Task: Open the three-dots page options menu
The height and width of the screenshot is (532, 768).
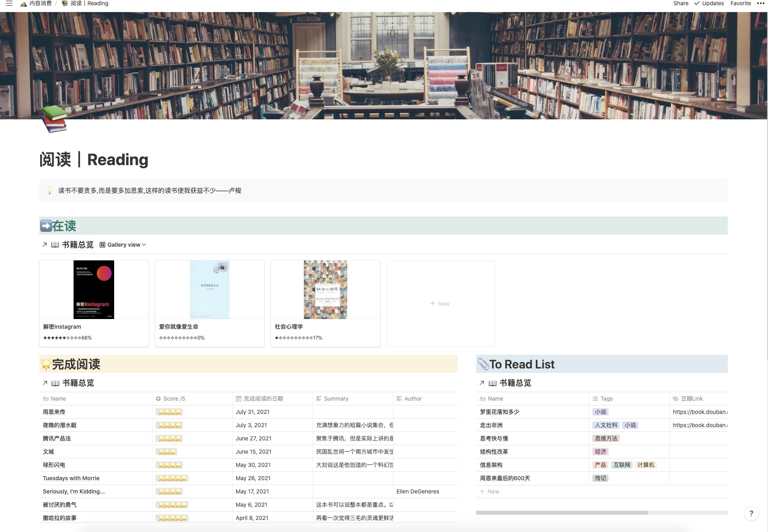Action: (760, 3)
